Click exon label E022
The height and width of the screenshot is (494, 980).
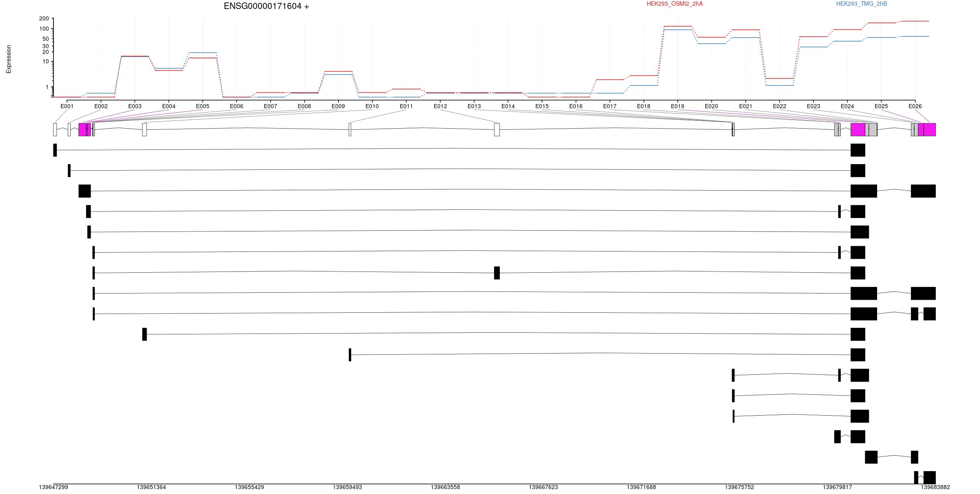[780, 106]
